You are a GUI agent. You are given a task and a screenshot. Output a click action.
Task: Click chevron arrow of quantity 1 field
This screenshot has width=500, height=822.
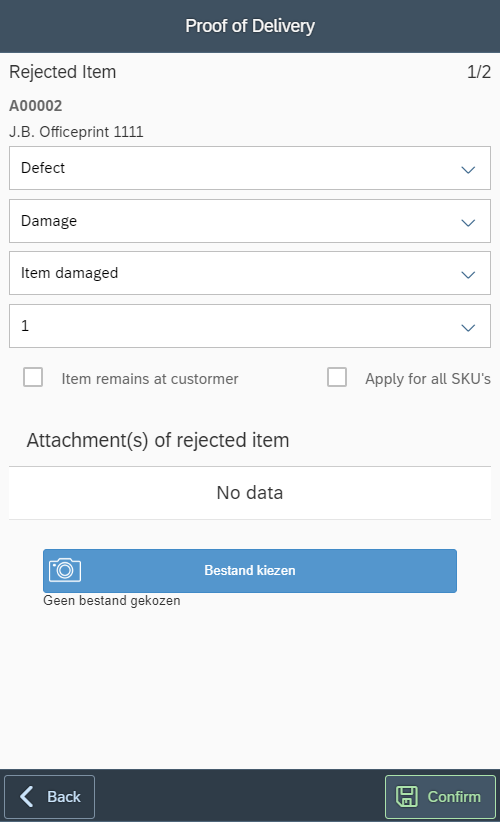click(468, 327)
